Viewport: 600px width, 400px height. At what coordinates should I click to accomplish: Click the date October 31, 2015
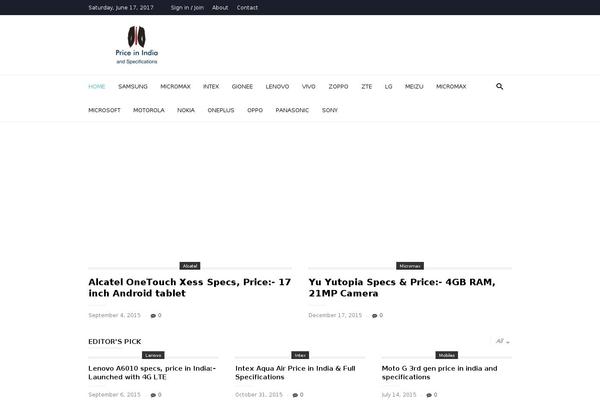(259, 395)
